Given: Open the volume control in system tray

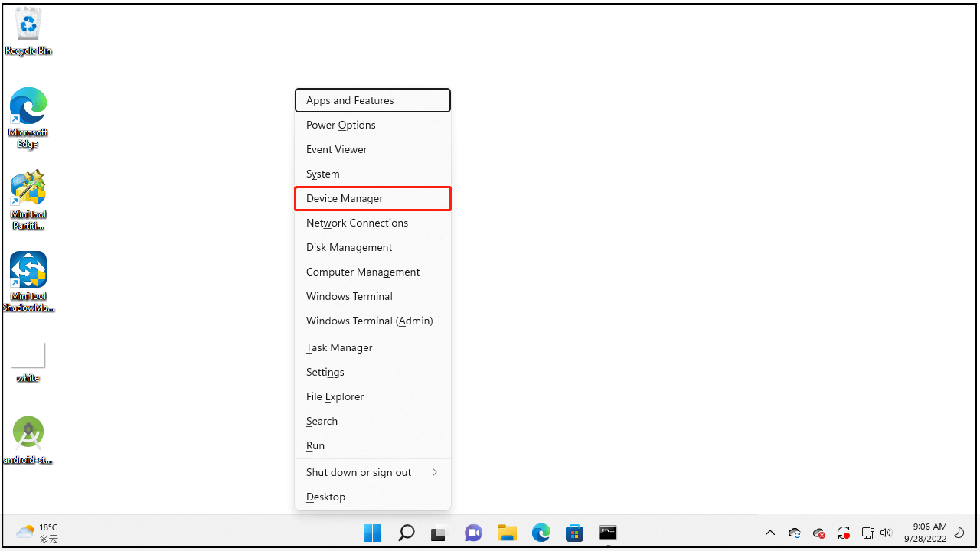Looking at the screenshot, I should point(886,533).
